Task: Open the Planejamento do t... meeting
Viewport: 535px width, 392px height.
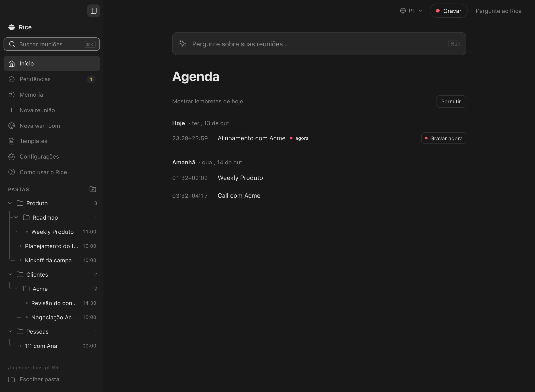Action: pyautogui.click(x=58, y=246)
